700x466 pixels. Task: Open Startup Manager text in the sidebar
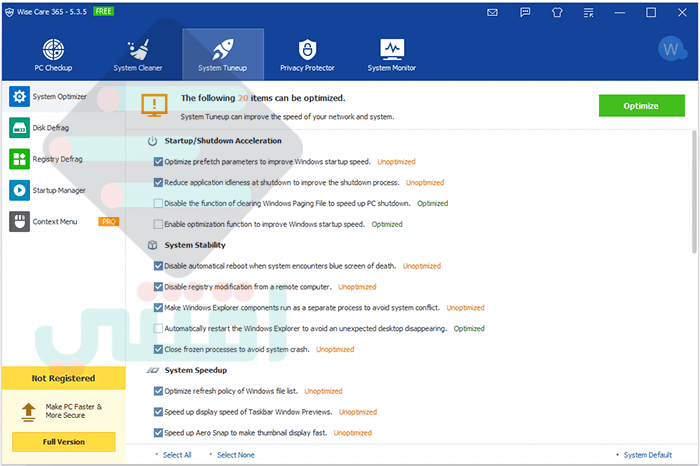(59, 190)
